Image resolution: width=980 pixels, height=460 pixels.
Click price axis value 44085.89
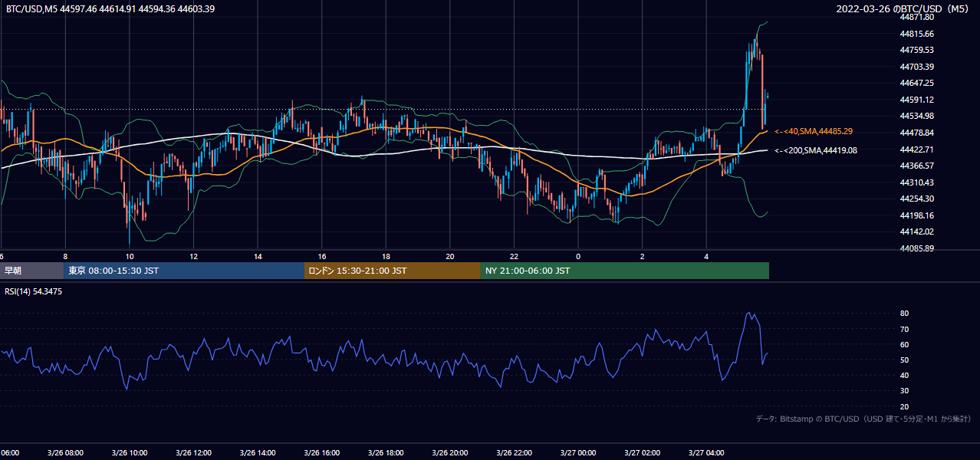pyautogui.click(x=917, y=248)
